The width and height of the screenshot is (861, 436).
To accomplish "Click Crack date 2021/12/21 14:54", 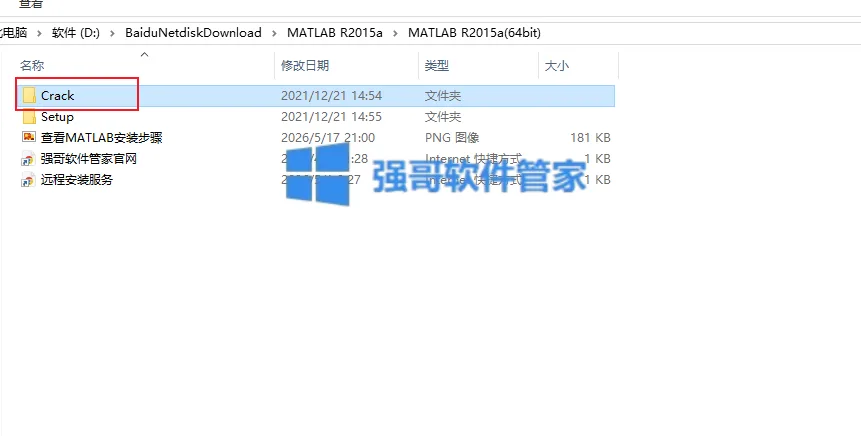I will coord(331,96).
